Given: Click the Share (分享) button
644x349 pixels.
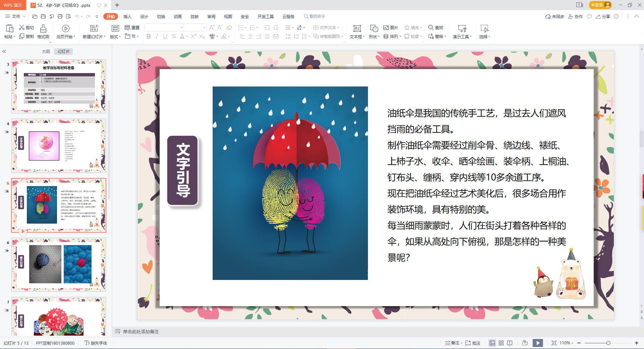Looking at the screenshot, I should pos(603,16).
